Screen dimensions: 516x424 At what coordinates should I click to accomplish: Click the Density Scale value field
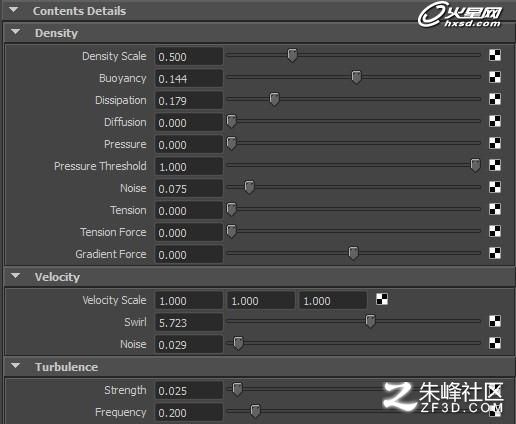[x=189, y=56]
